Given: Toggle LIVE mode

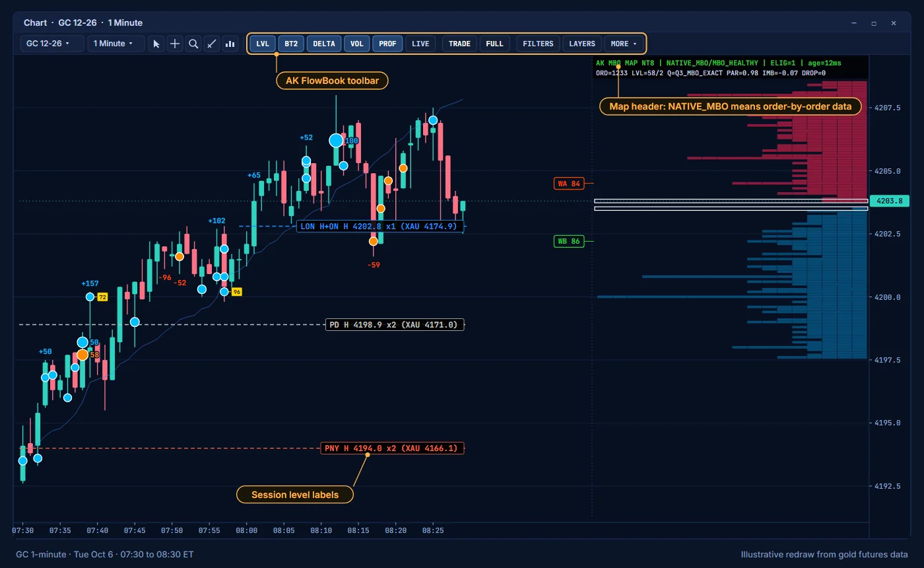Looking at the screenshot, I should (x=420, y=44).
